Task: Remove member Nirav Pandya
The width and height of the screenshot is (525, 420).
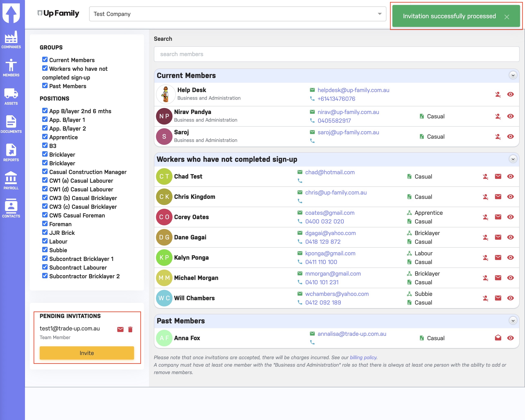Action: coord(498,116)
